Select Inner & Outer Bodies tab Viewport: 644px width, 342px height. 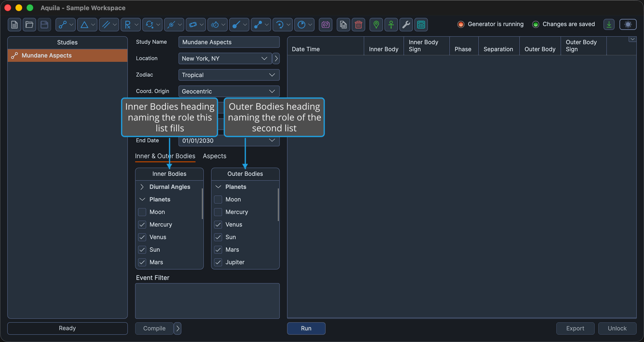click(x=165, y=156)
